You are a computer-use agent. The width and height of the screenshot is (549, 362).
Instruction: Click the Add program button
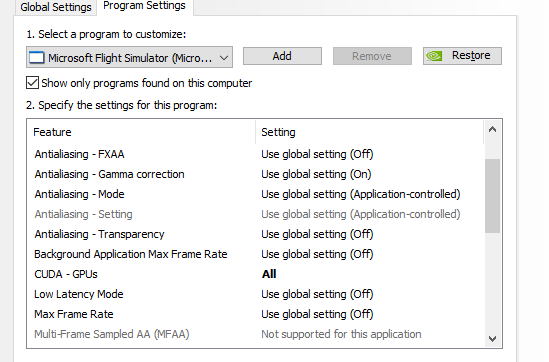(x=282, y=56)
